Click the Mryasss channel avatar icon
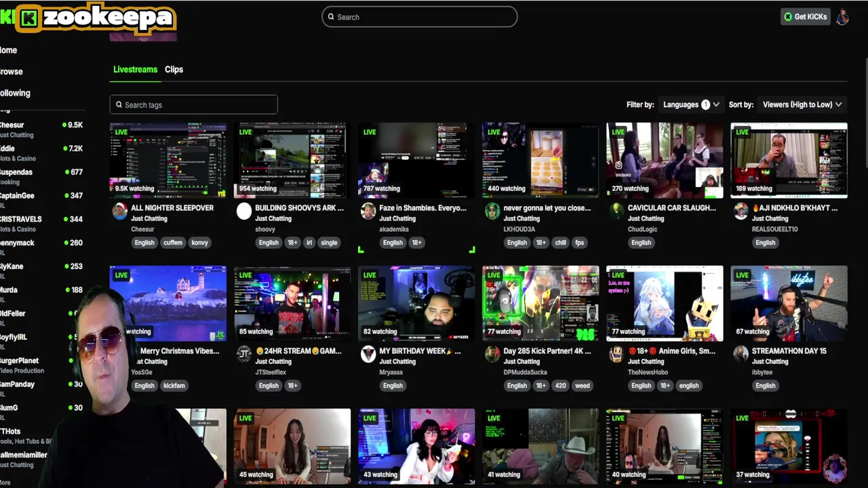This screenshot has height=488, width=868. [x=368, y=354]
